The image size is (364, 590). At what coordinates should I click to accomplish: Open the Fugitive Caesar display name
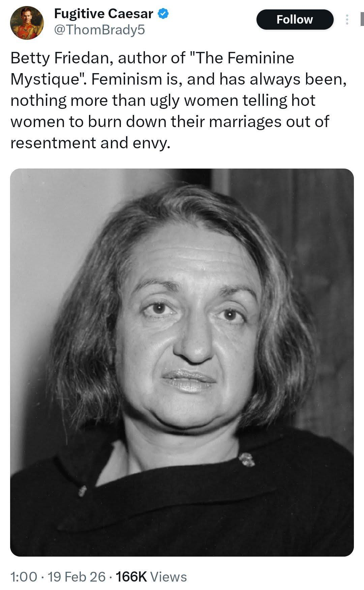104,14
